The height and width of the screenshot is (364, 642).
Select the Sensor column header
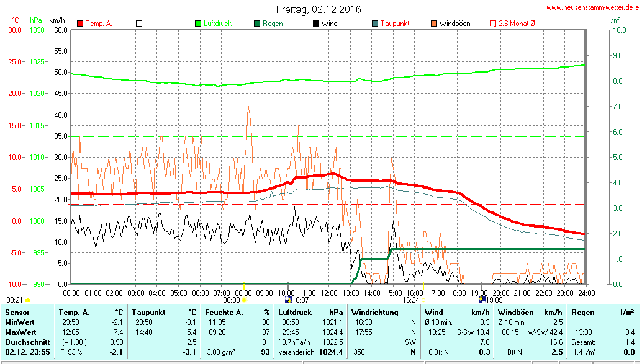pyautogui.click(x=17, y=312)
